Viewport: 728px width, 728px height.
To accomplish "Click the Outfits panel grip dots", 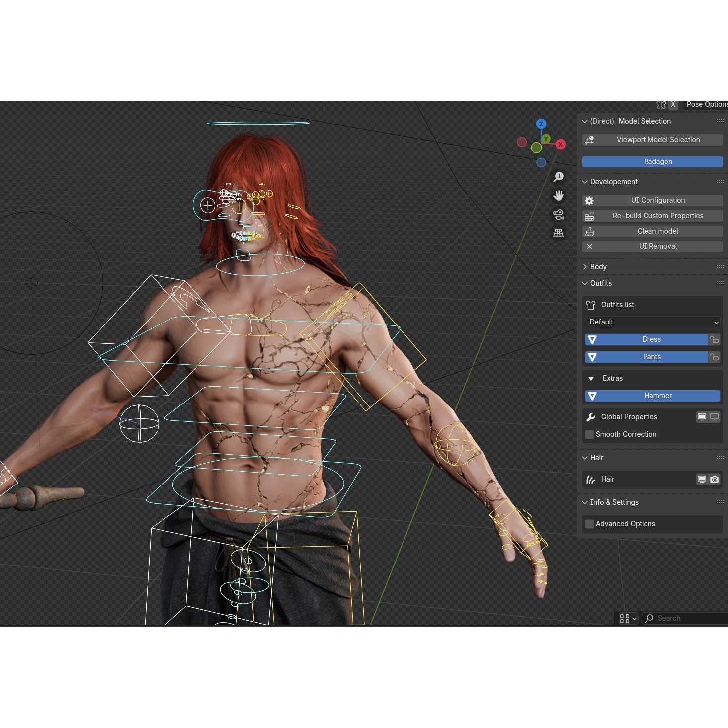I will point(721,283).
